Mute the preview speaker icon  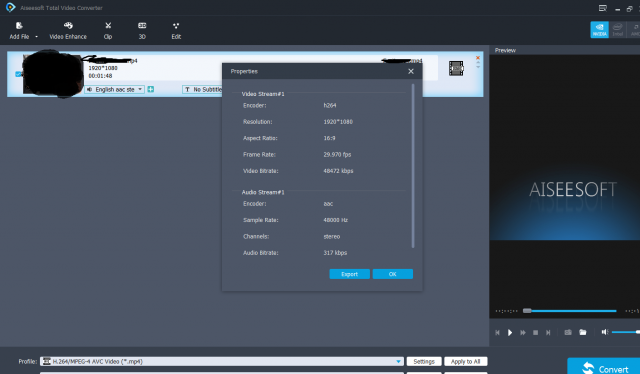click(x=605, y=332)
